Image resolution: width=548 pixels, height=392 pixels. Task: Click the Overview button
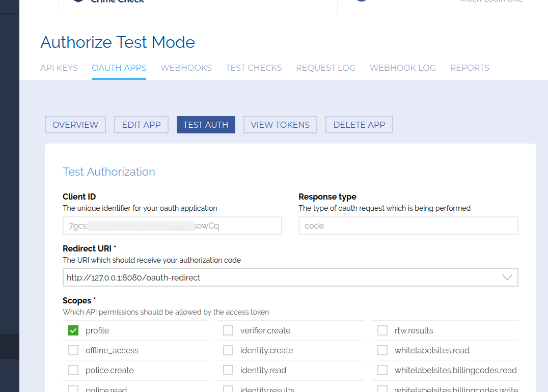(x=75, y=125)
